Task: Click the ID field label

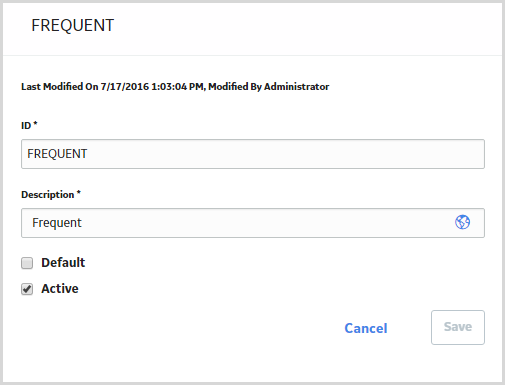Action: tap(26, 126)
